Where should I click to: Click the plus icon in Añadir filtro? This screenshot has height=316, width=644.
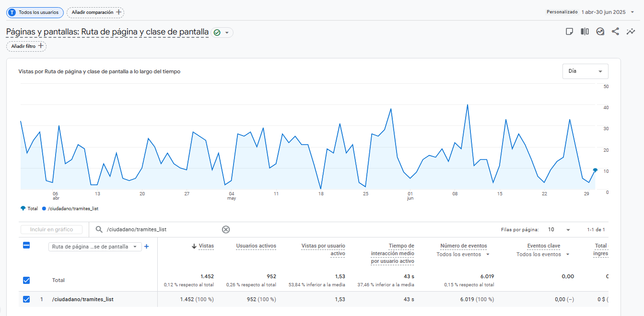[x=41, y=46]
